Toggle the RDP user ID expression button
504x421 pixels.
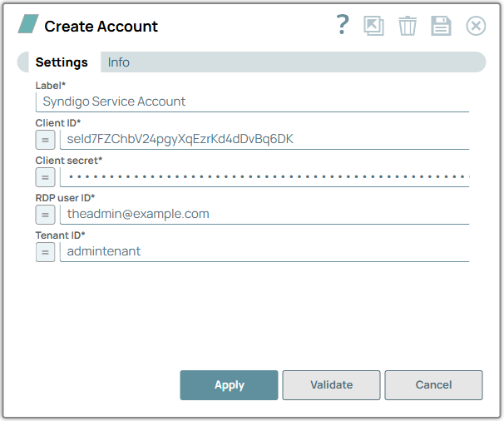(x=46, y=214)
